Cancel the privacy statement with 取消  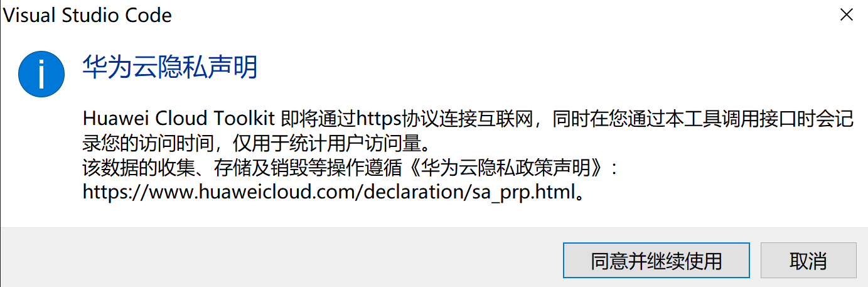808,261
